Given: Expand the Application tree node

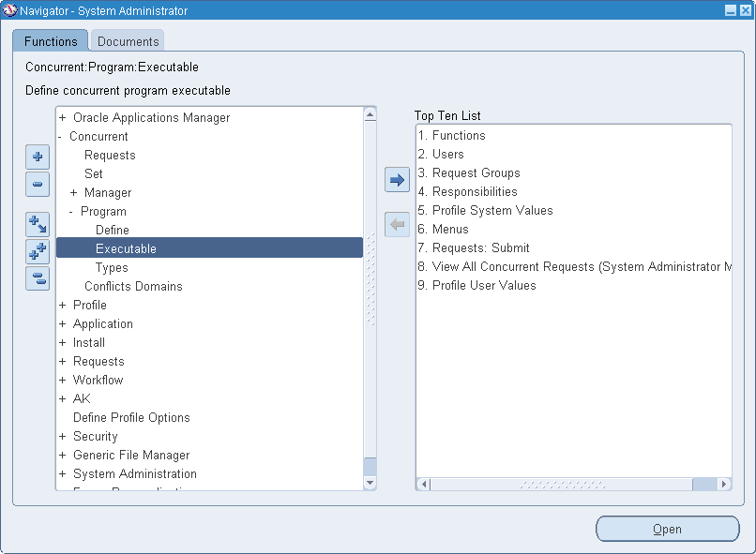Looking at the screenshot, I should [x=62, y=323].
